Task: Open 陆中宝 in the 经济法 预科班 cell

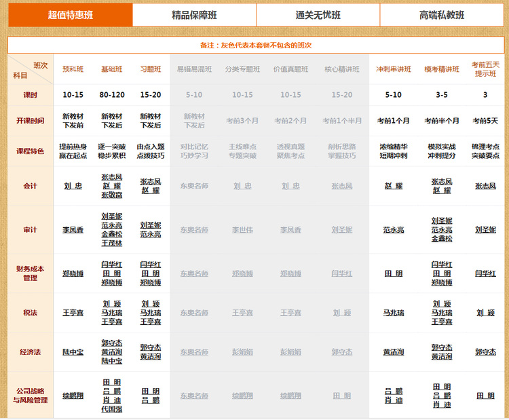Action: point(73,352)
